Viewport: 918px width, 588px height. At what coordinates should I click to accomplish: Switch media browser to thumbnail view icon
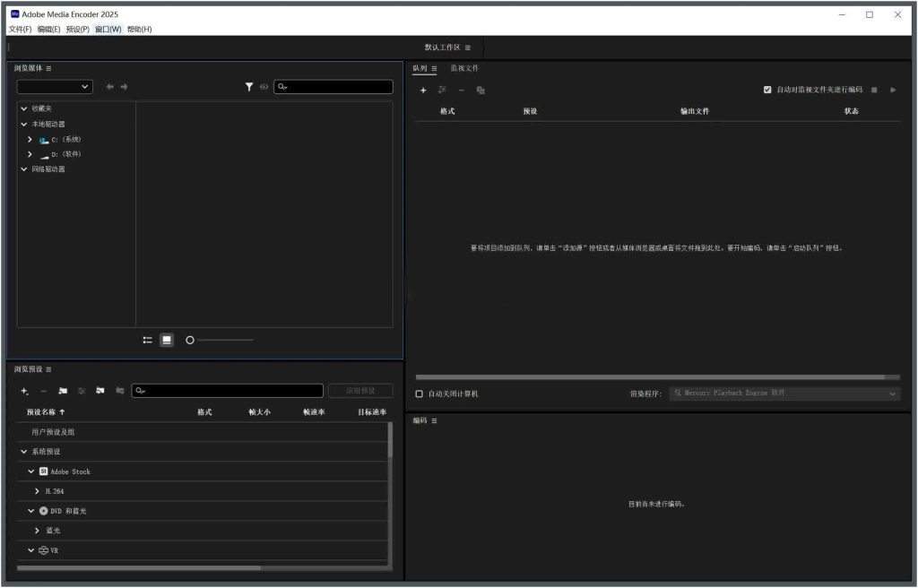pos(167,340)
